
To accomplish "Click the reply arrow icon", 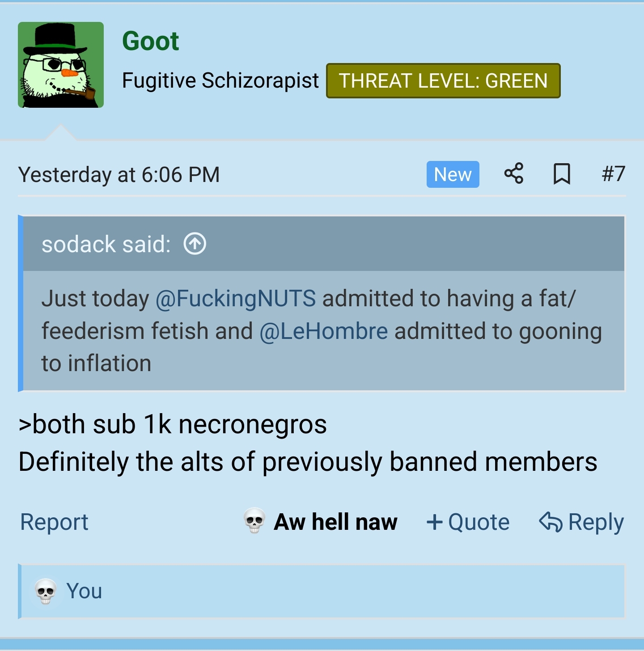I will 551,522.
